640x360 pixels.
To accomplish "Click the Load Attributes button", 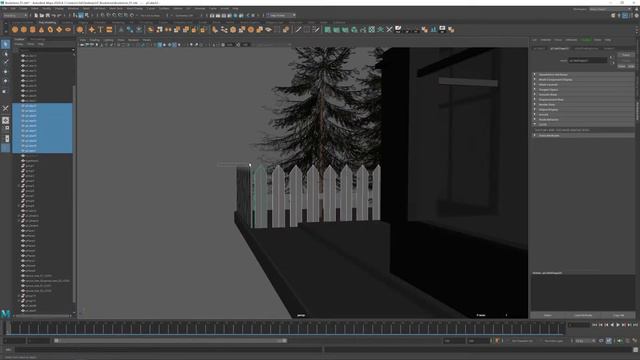I will click(x=583, y=315).
